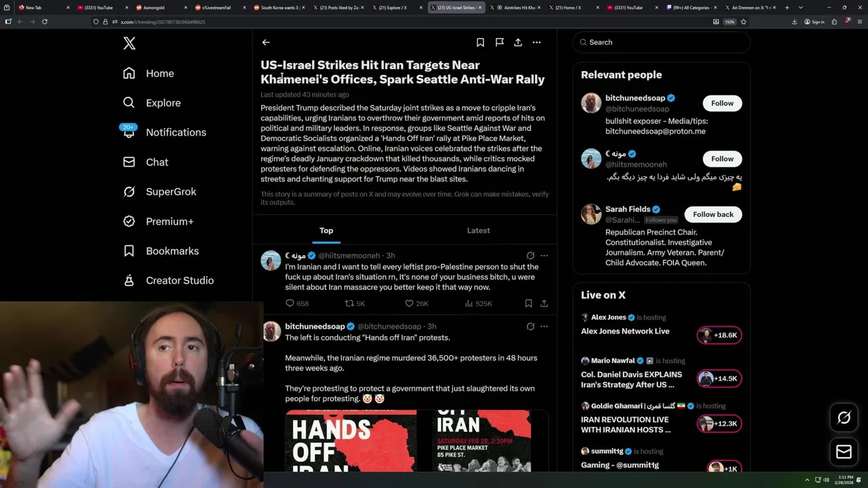Share the trending story from header
This screenshot has height=488, width=868.
[518, 42]
